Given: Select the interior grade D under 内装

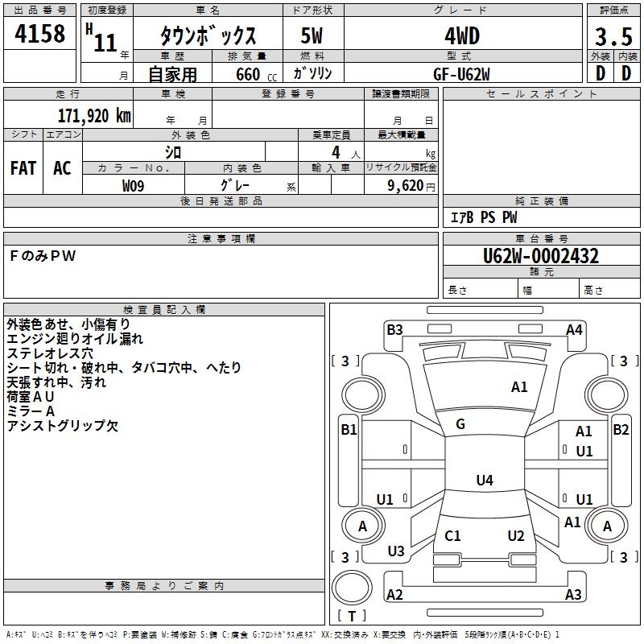Looking at the screenshot, I should coord(626,73).
